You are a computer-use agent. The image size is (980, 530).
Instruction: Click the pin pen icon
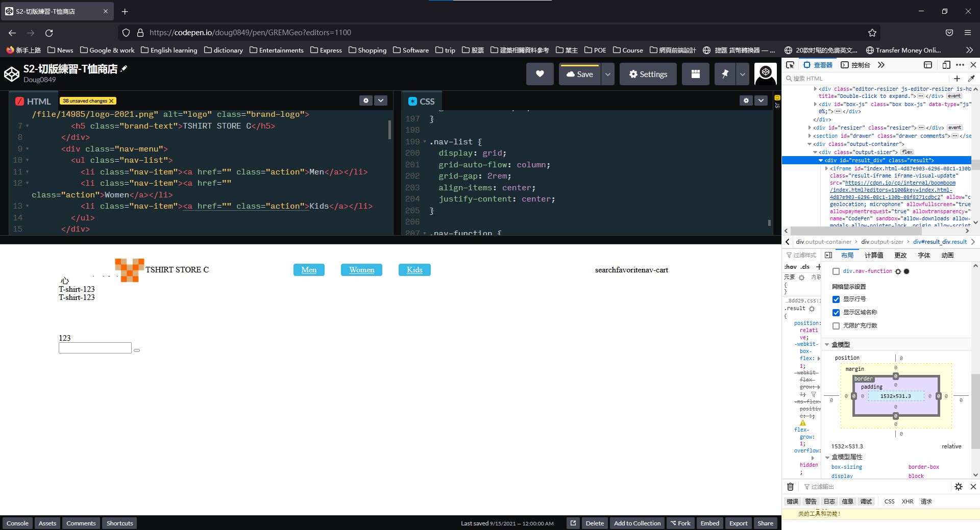725,74
